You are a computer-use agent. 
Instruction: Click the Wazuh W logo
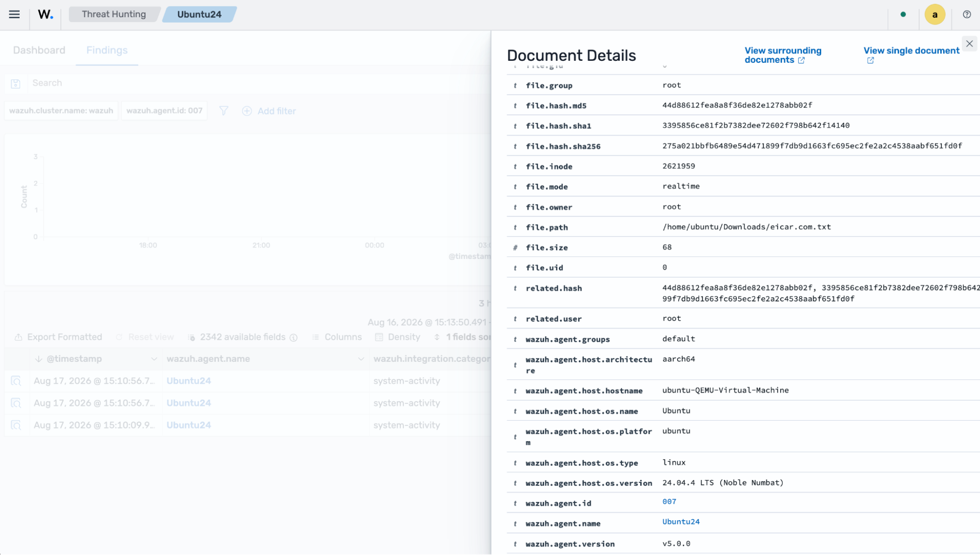[x=45, y=14]
